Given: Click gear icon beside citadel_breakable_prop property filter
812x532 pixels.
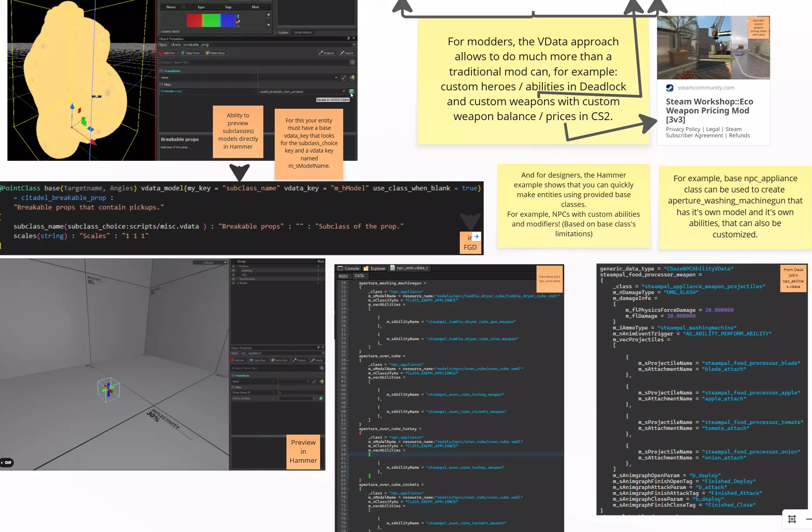Looking at the screenshot, I should point(353,62).
